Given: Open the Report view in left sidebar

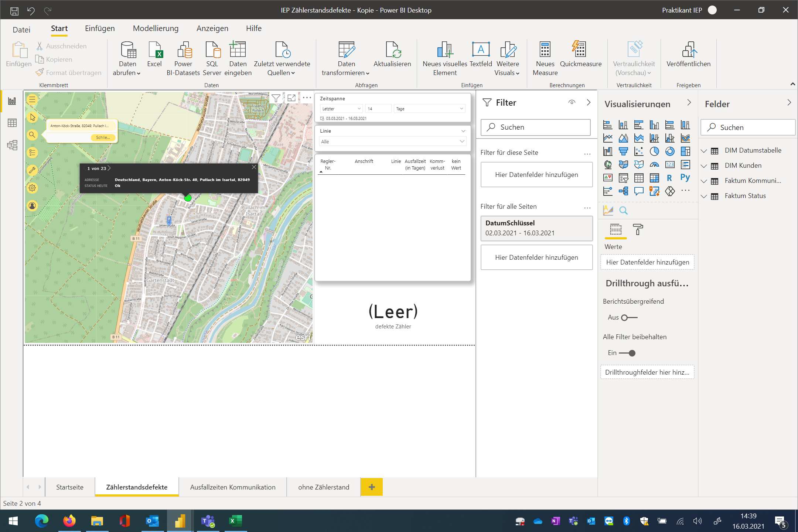Looking at the screenshot, I should click(12, 101).
